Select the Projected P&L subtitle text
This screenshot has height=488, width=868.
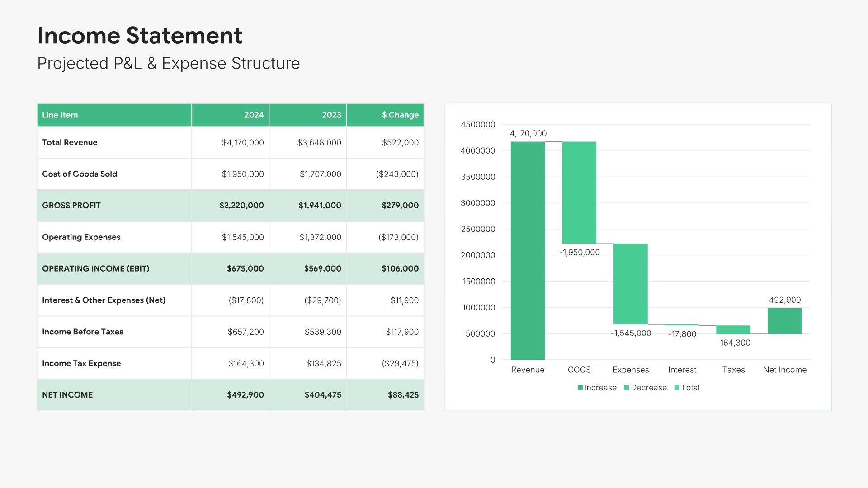click(168, 63)
